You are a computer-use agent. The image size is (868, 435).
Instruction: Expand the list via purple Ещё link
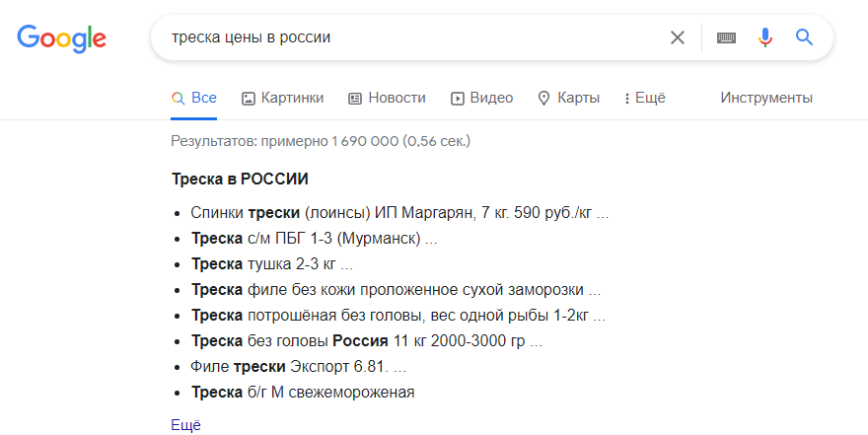(x=185, y=425)
